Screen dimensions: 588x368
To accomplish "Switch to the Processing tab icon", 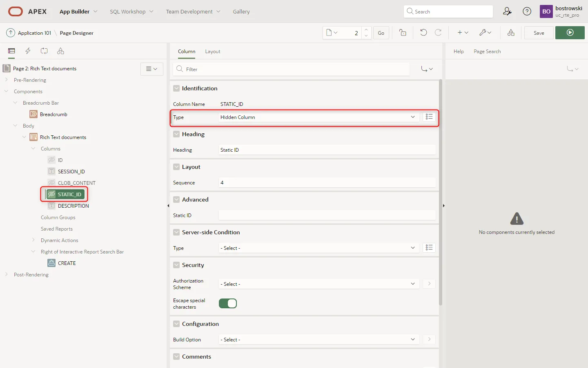I will (44, 51).
